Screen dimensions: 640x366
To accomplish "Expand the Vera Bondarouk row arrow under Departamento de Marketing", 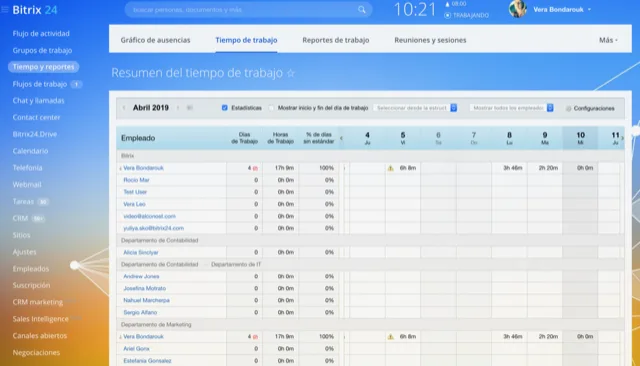I will click(x=120, y=337).
